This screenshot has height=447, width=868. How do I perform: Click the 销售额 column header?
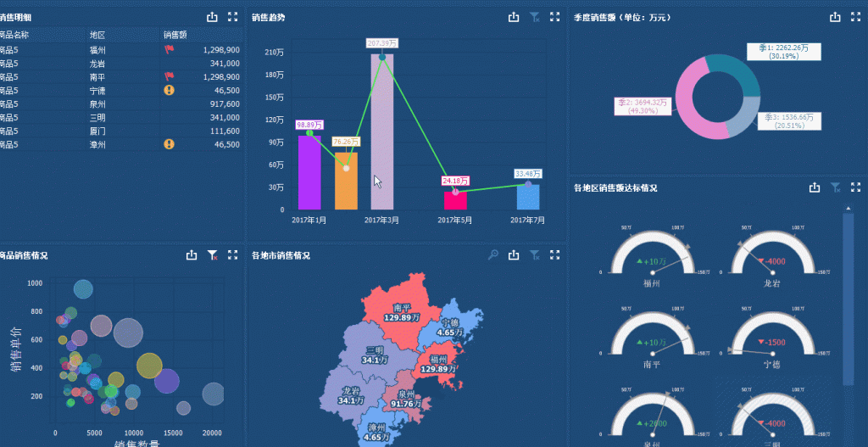[175, 35]
